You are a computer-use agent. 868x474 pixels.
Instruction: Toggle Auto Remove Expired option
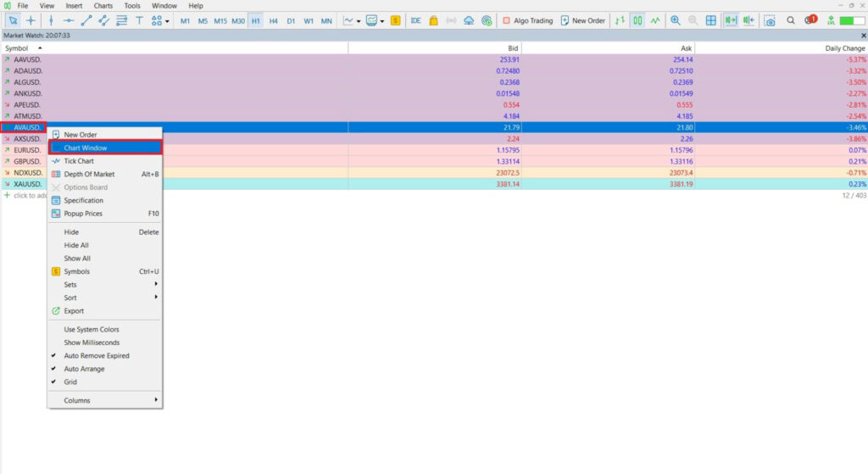click(x=97, y=356)
